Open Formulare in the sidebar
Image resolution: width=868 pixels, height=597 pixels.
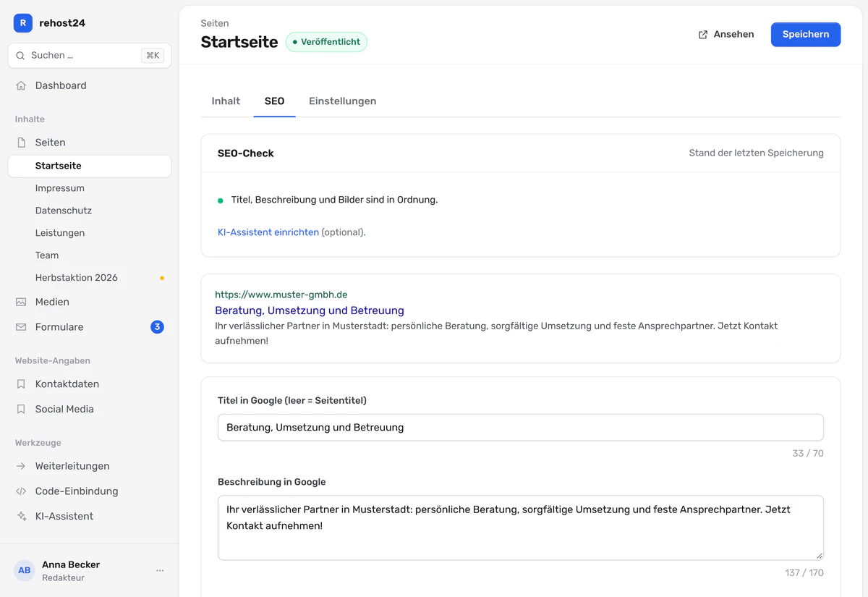tap(90, 327)
